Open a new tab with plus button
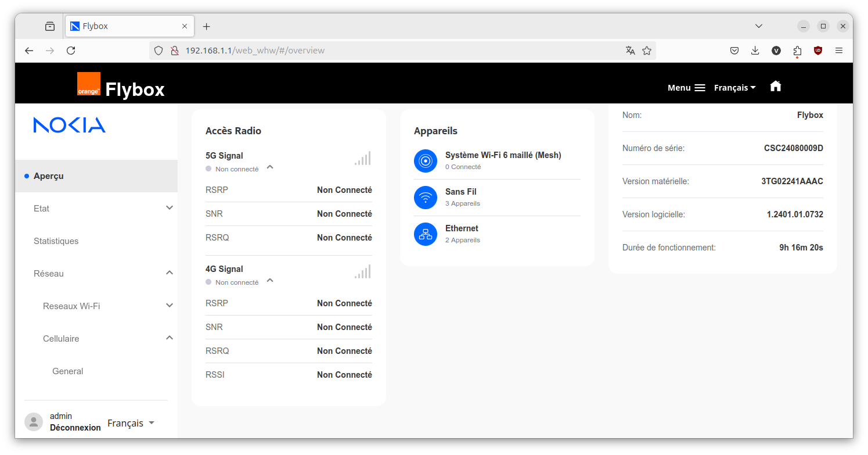 tap(206, 26)
